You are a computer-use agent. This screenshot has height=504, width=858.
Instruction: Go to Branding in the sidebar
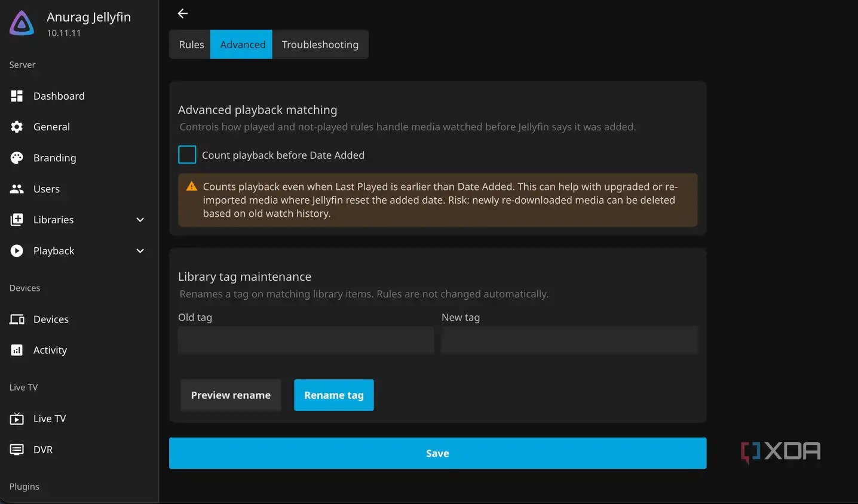tap(55, 158)
